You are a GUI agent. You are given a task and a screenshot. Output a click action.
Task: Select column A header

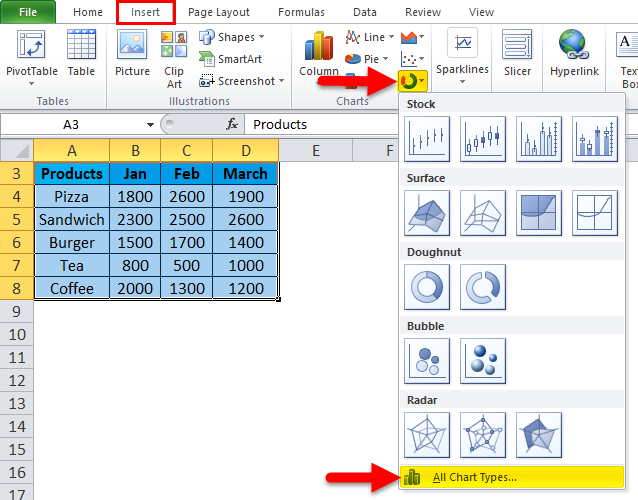coord(72,151)
